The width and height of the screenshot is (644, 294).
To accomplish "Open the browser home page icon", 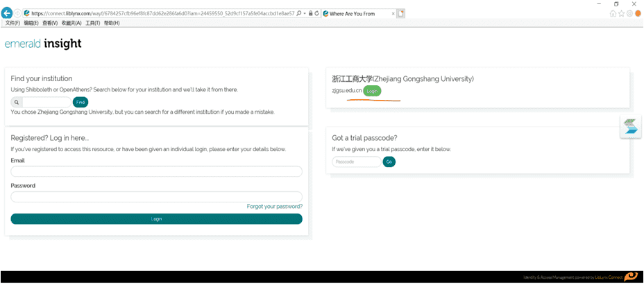I will (x=613, y=13).
